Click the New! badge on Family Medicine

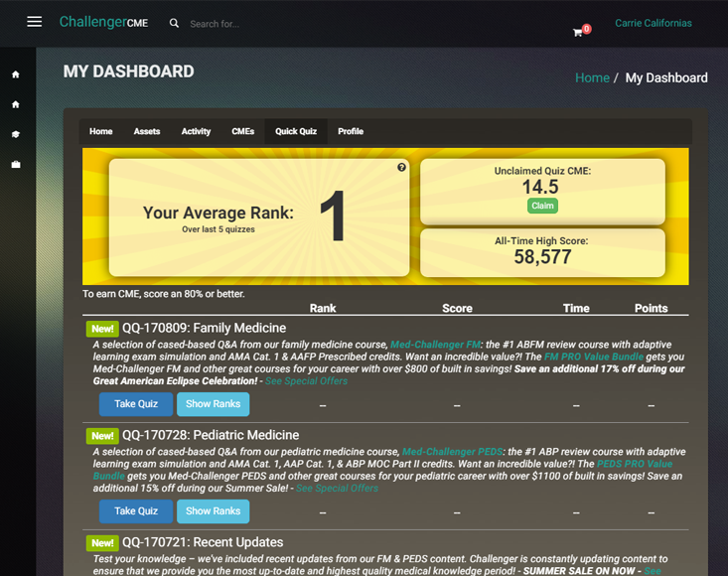[x=102, y=329]
